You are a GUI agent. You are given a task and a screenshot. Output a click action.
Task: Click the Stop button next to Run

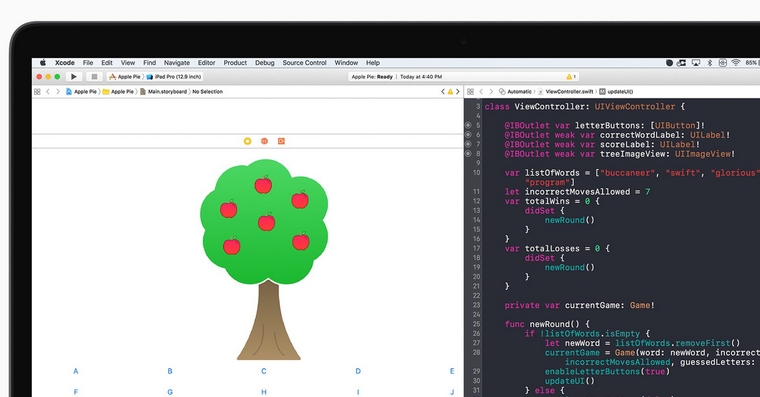click(x=95, y=77)
